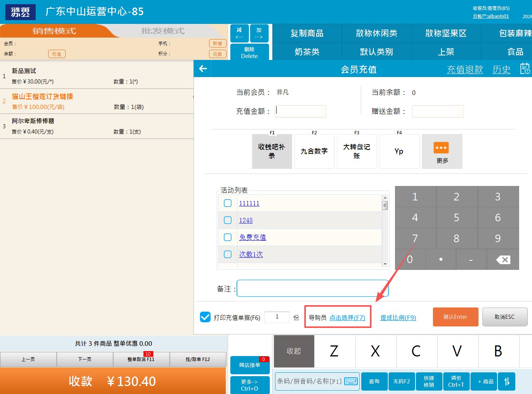
Task: Collapse the on-screen keyboard with 收起
Action: pyautogui.click(x=294, y=351)
